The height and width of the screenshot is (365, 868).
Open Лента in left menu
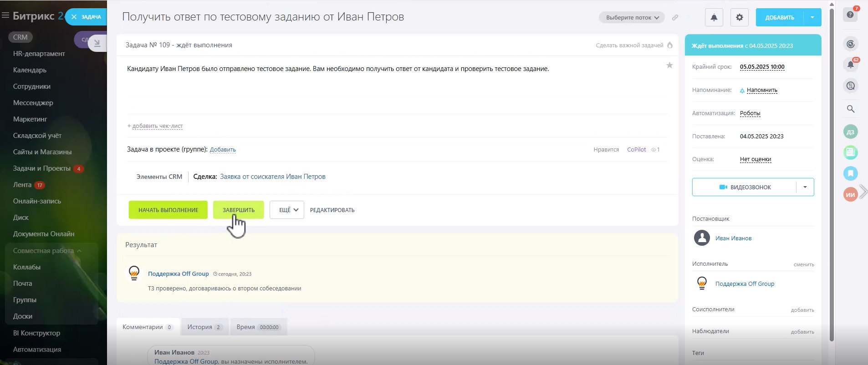pyautogui.click(x=22, y=185)
